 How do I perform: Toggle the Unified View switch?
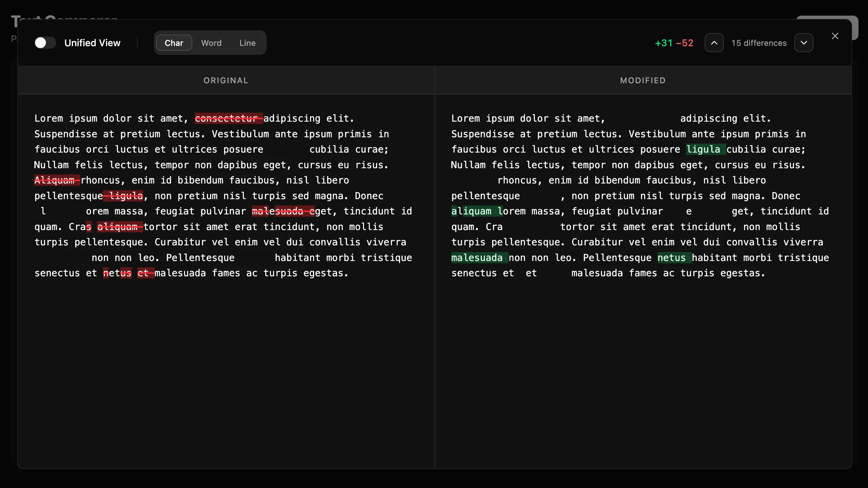click(45, 43)
